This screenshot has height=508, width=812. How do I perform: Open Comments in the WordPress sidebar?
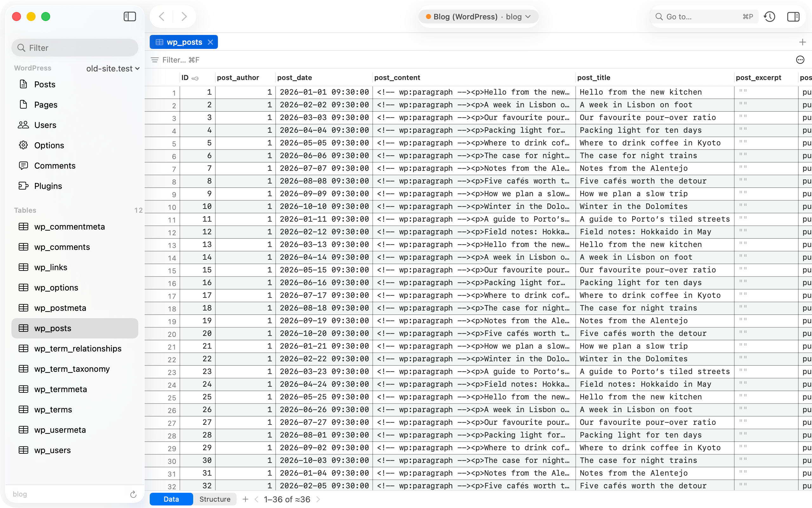[x=75, y=166]
